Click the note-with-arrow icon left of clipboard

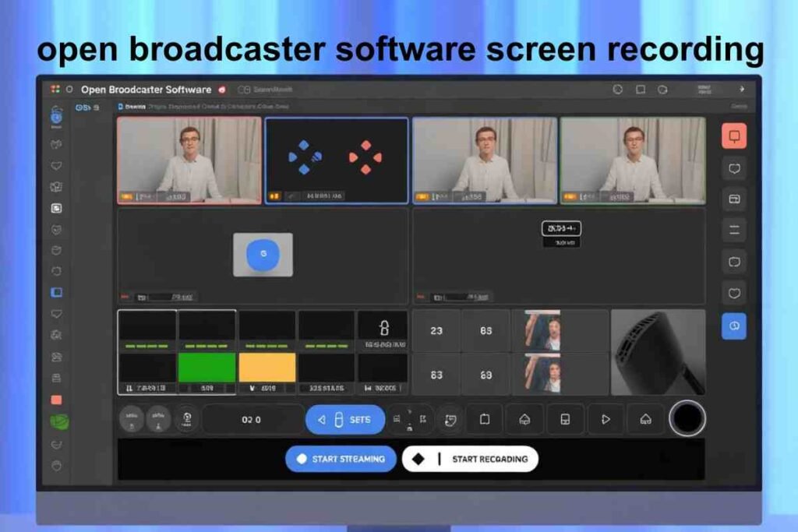(450, 420)
